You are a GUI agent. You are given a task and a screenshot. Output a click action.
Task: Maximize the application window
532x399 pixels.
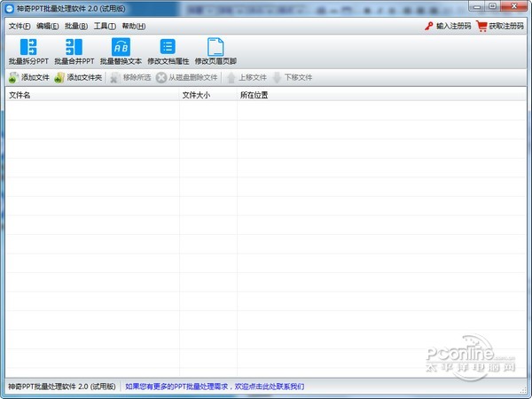(493, 6)
